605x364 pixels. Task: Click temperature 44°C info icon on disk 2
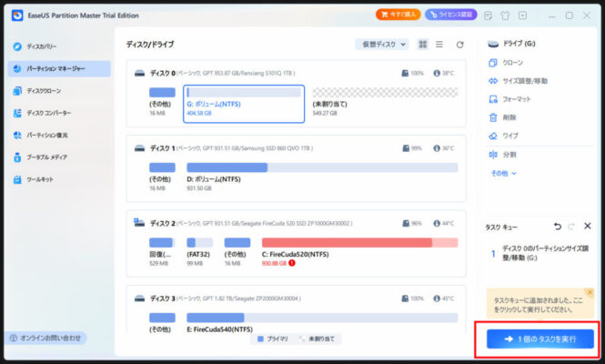pyautogui.click(x=437, y=224)
